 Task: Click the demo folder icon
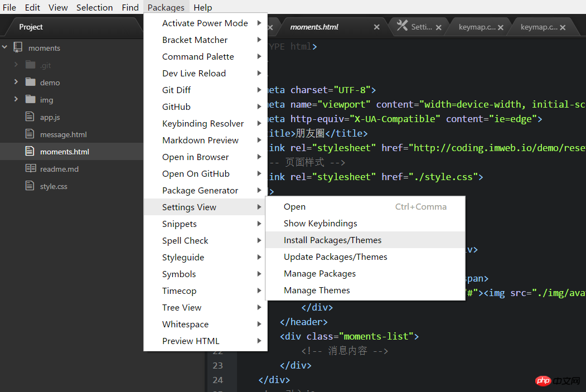click(30, 82)
